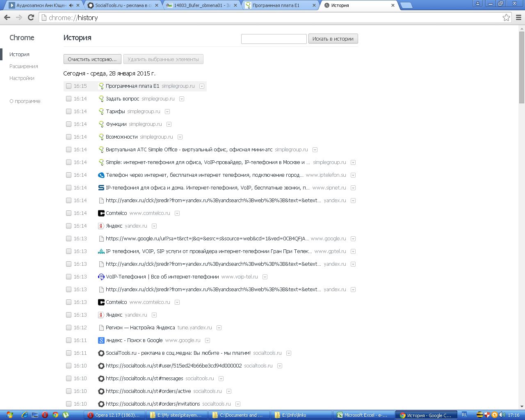Click the яндекс - Поиск в Google favicon
The height and width of the screenshot is (420, 525).
coord(101,340)
